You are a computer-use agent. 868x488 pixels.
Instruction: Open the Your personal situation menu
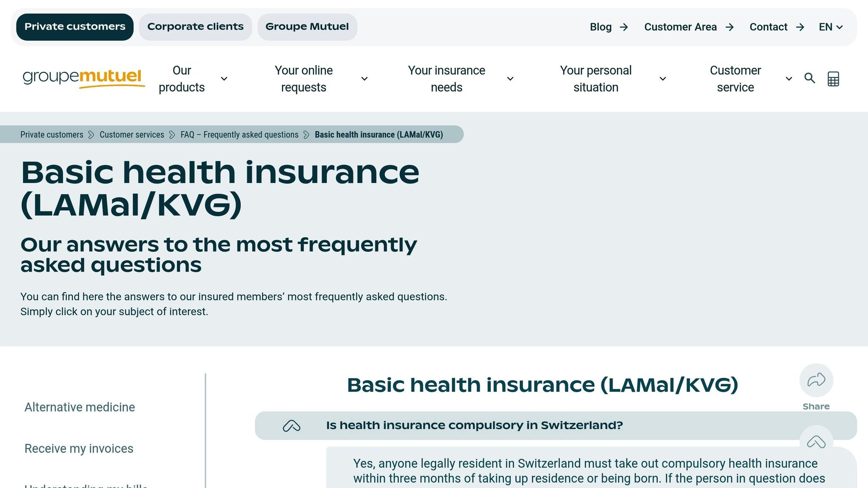(x=596, y=79)
